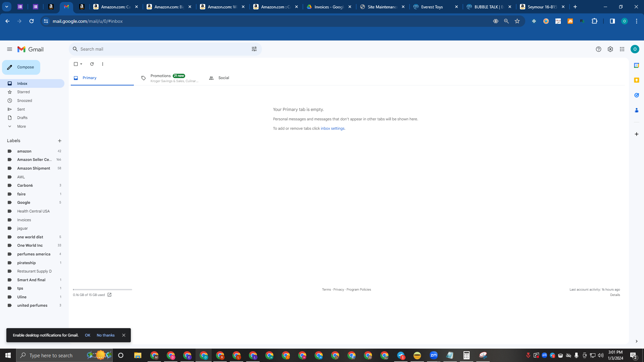Viewport: 644px width, 362px height.
Task: Click the Compose button
Action: pos(21,67)
